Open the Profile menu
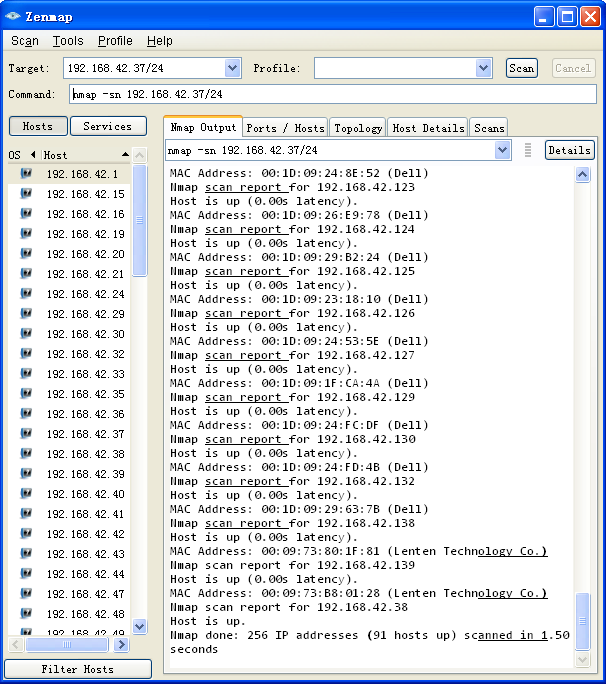The width and height of the screenshot is (606, 685). pos(115,41)
